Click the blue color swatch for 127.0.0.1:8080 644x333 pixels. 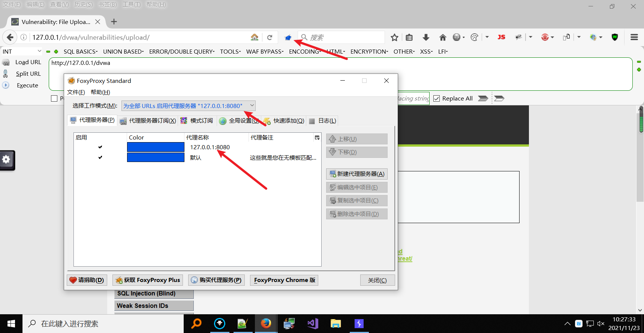(x=156, y=147)
